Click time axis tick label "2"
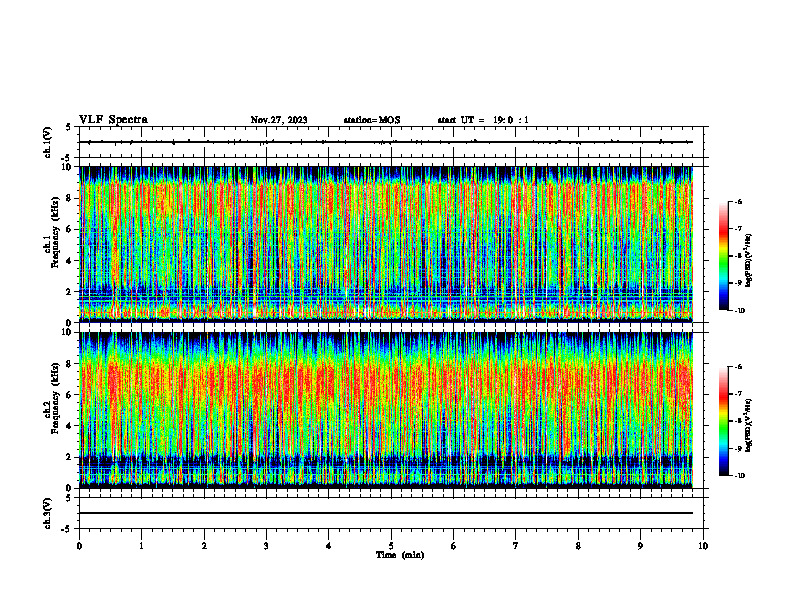 tap(204, 546)
